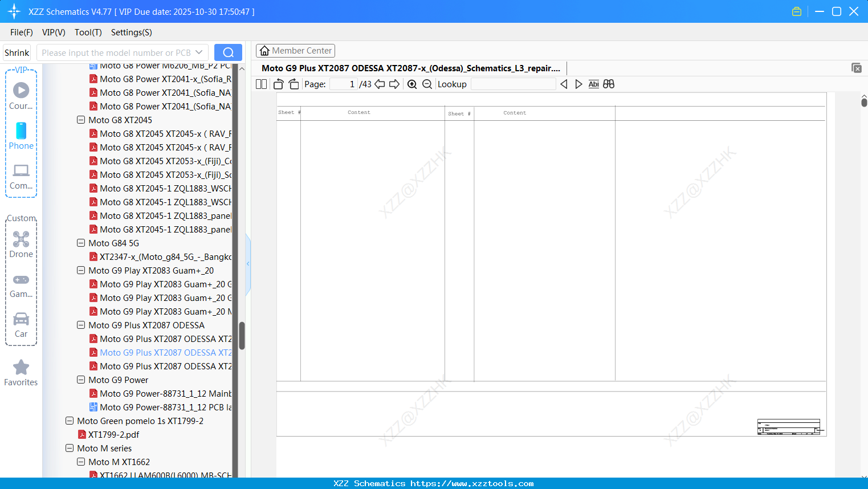This screenshot has height=489, width=868.
Task: Go to the next page arrow
Action: coord(394,84)
